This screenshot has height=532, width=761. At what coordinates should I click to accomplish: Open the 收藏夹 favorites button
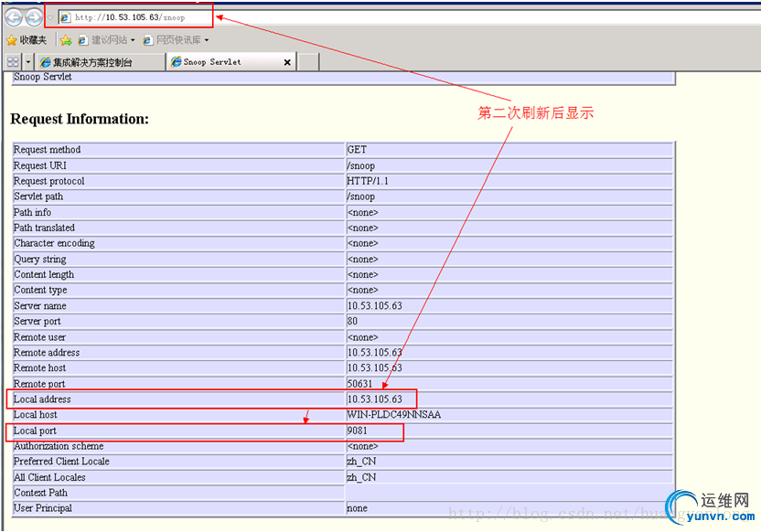click(27, 40)
